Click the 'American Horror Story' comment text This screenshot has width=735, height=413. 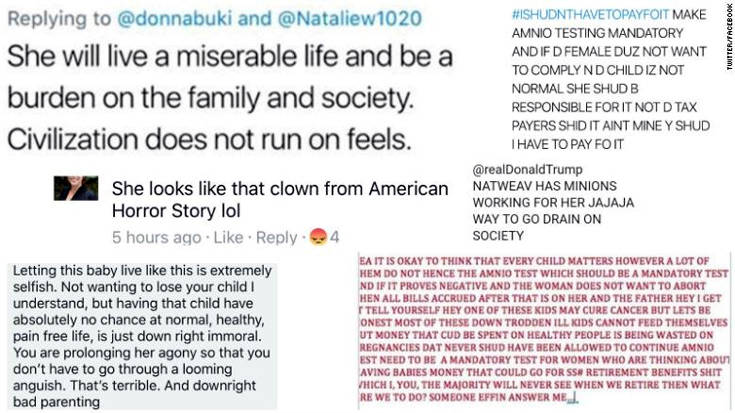pyautogui.click(x=280, y=198)
